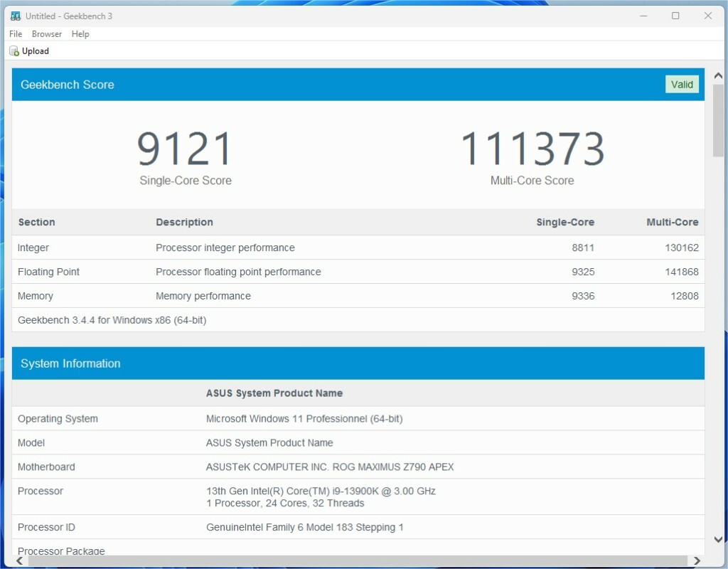
Task: Click the horizontal scrollbar left arrow
Action: tap(19, 560)
